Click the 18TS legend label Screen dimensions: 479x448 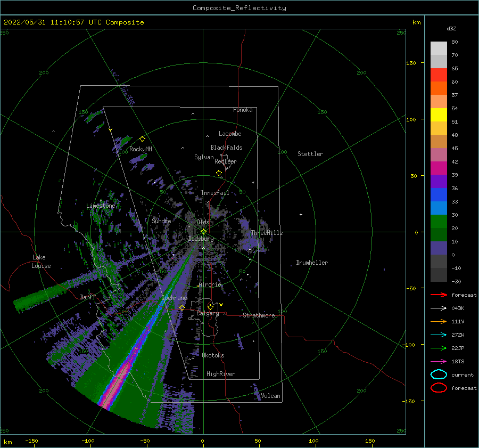click(x=458, y=362)
